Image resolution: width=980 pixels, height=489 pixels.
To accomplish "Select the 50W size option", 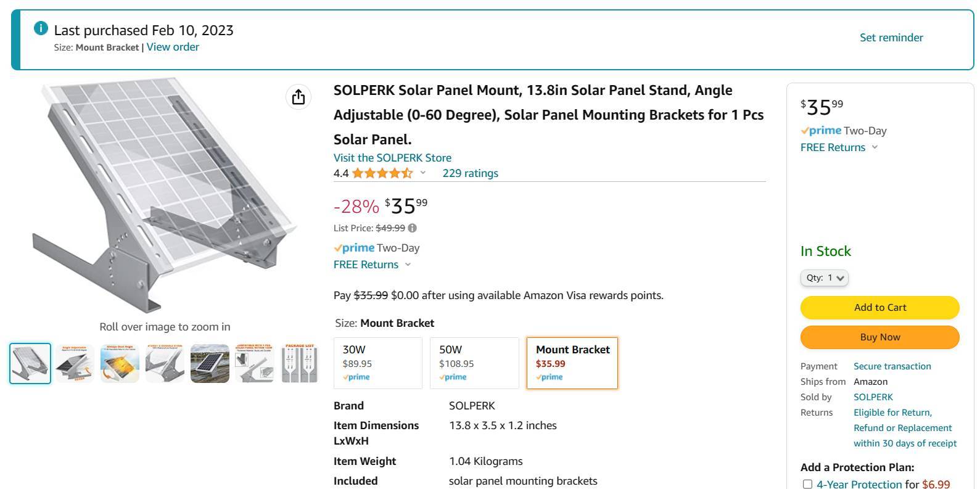I will click(x=474, y=363).
